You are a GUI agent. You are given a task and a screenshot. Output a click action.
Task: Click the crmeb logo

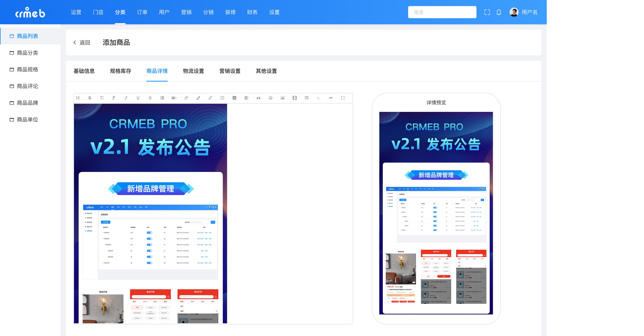[x=30, y=12]
